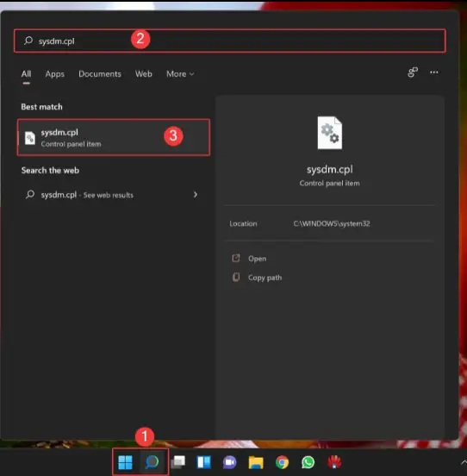Click Open in the details pane
The height and width of the screenshot is (476, 467).
click(x=257, y=259)
